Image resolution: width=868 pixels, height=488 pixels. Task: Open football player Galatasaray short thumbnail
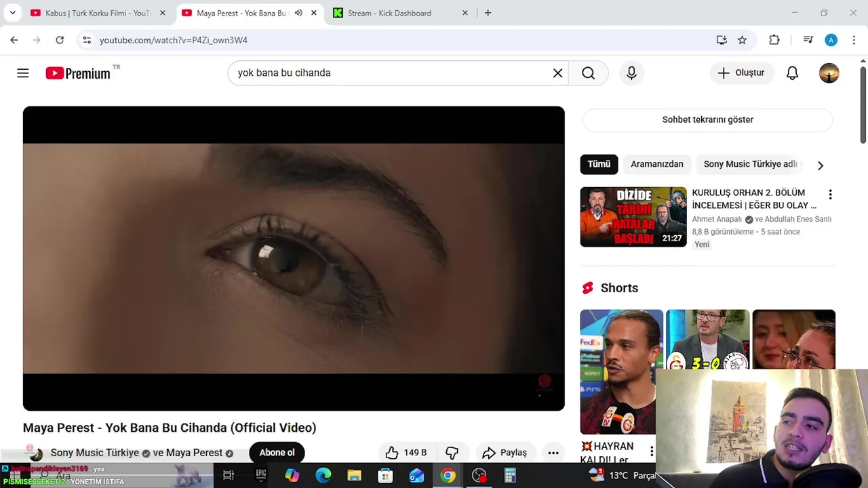coord(622,371)
